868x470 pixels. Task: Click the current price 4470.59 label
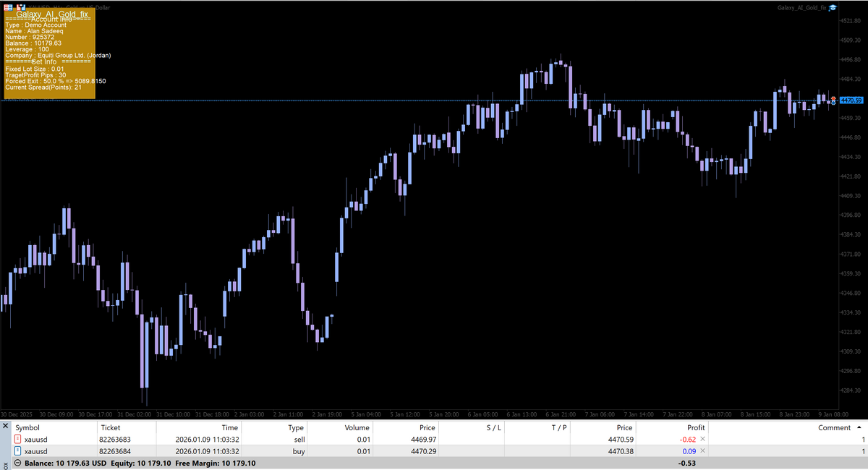tap(851, 101)
